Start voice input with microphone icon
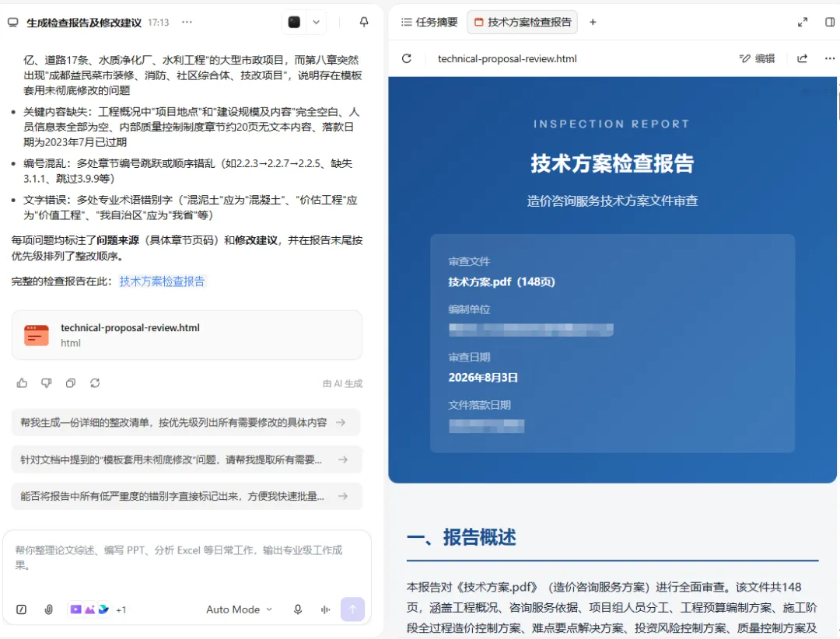Screen dimensions: 840x639 coord(298,609)
